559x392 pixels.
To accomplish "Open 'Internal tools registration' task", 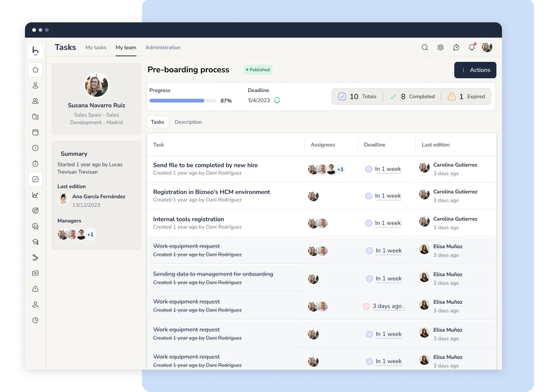I will (189, 219).
